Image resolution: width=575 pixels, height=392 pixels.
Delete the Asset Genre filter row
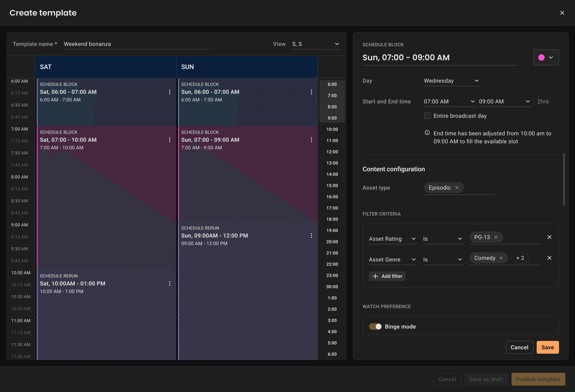[x=549, y=258]
